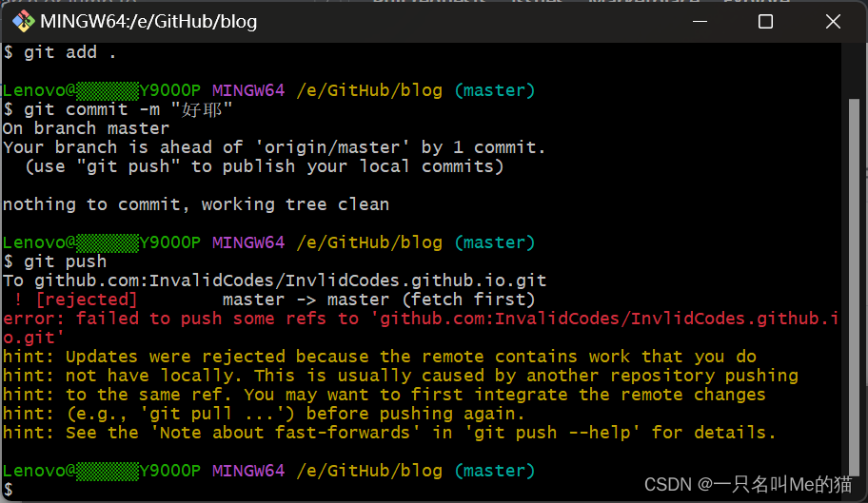Image resolution: width=868 pixels, height=503 pixels.
Task: Click the '(use "git push" to publish' hint line
Action: click(264, 166)
